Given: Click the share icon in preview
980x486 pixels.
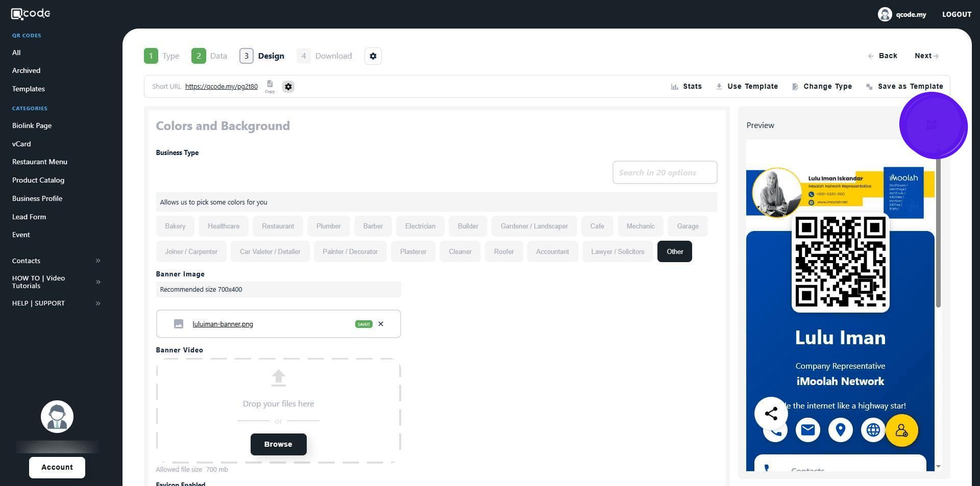Looking at the screenshot, I should coord(771,413).
